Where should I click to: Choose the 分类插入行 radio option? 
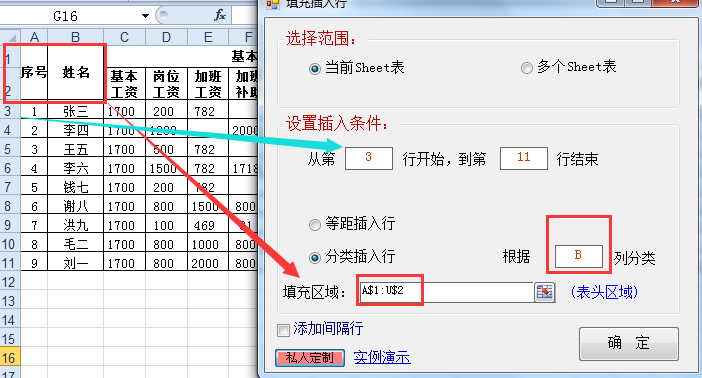tap(315, 258)
